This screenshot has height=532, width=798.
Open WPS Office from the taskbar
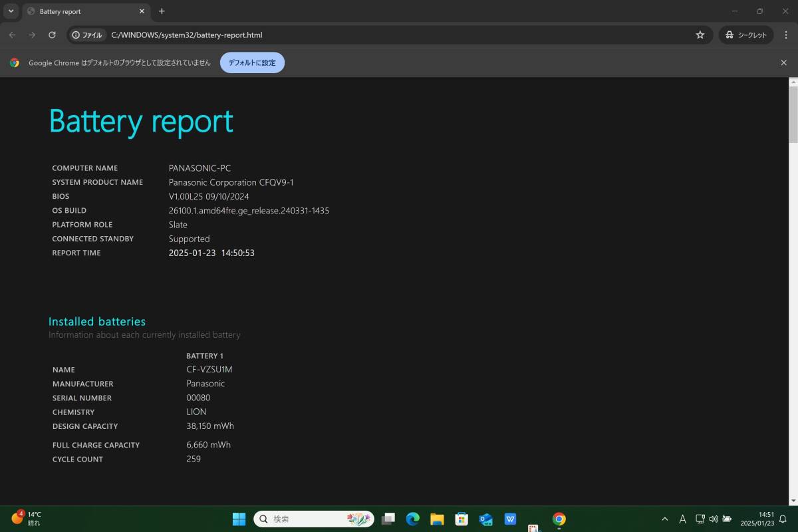[x=510, y=519]
